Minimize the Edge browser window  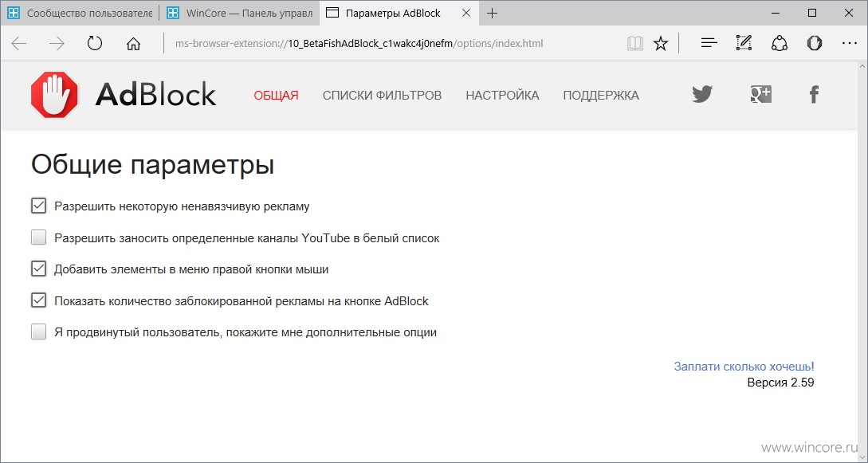pos(776,14)
